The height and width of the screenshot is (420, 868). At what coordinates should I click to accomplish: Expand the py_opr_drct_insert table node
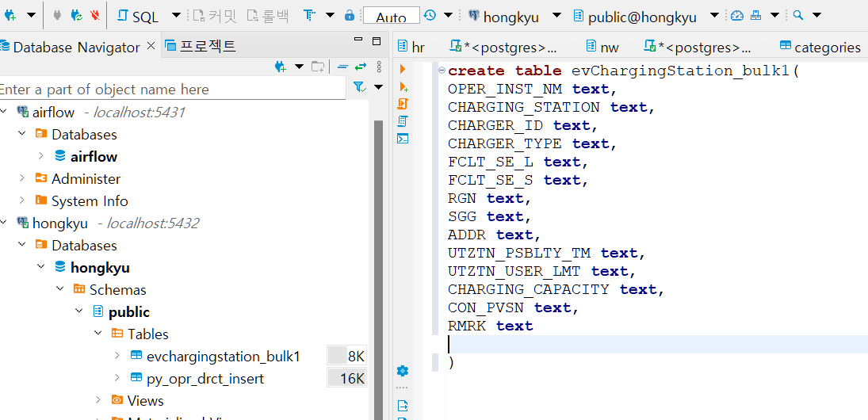[117, 378]
